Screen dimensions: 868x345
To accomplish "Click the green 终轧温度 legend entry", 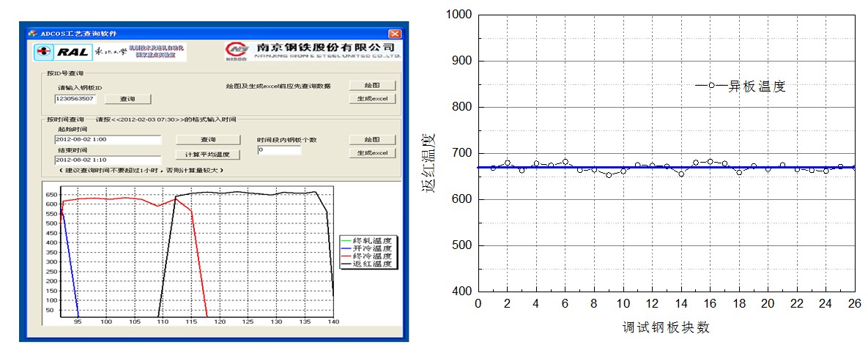I will coord(366,240).
